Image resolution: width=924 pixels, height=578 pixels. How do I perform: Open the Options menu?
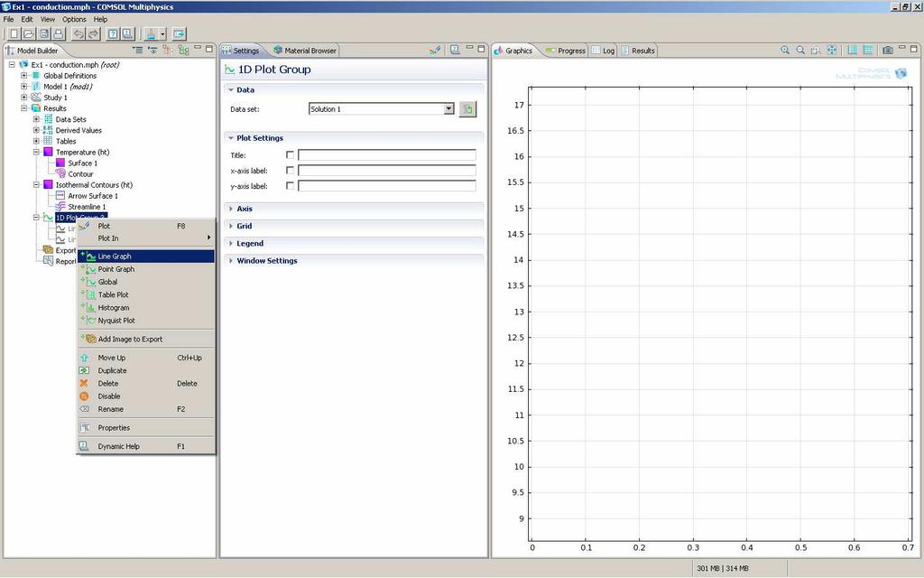(x=74, y=19)
